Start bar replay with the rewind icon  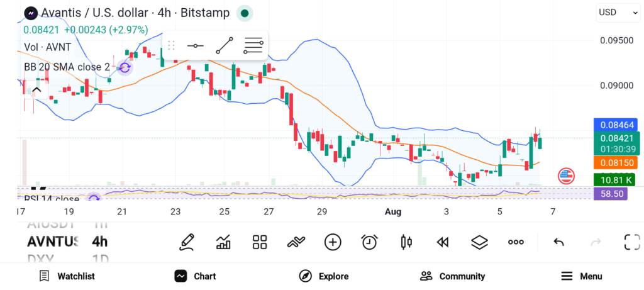442,242
